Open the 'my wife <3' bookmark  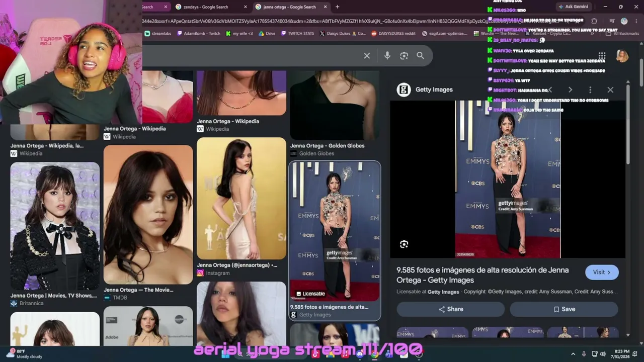[x=239, y=34]
